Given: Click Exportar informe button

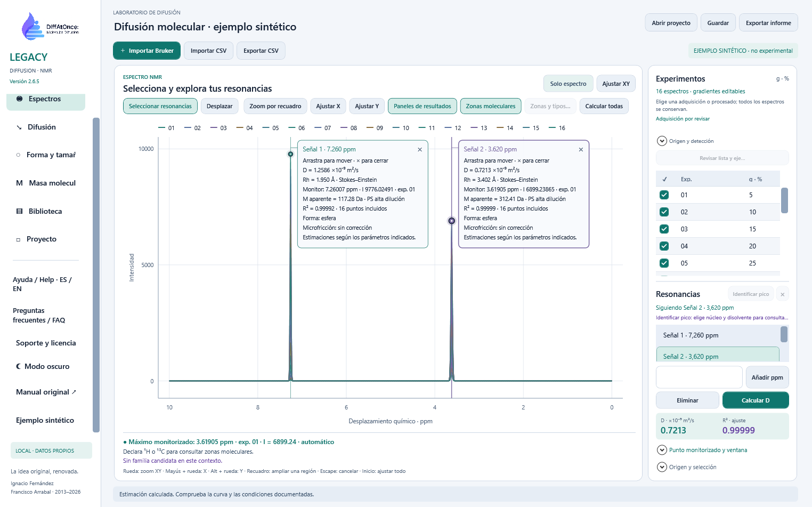Looking at the screenshot, I should (x=768, y=23).
